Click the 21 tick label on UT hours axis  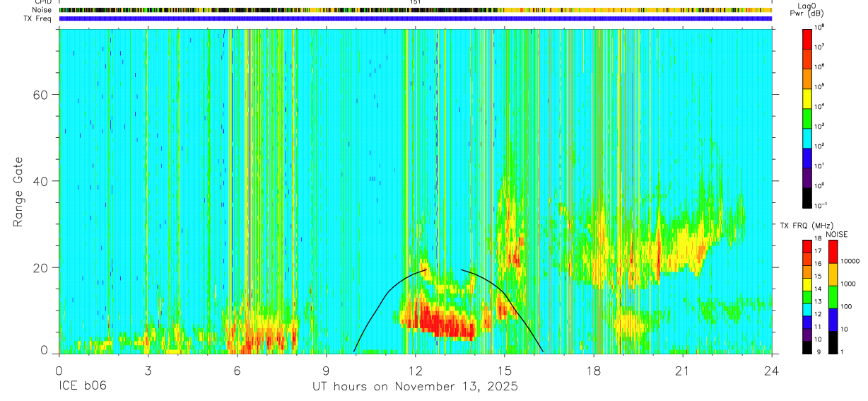click(x=683, y=371)
